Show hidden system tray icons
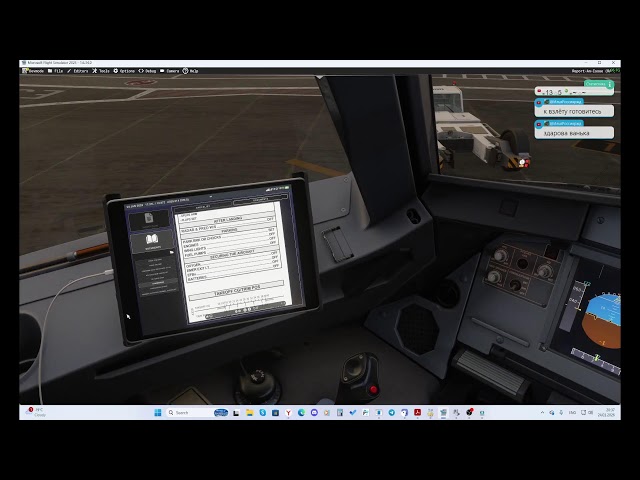The height and width of the screenshot is (480, 640). (542, 413)
